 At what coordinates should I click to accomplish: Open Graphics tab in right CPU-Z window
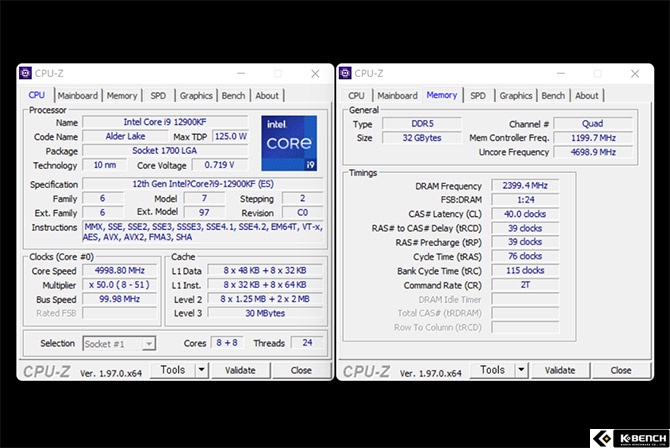point(516,95)
